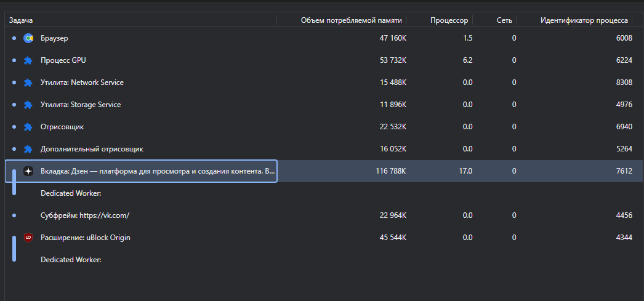Select the Вкладка: Дзен task row
Screen dimensions: 644x301
pyautogui.click(x=324, y=171)
